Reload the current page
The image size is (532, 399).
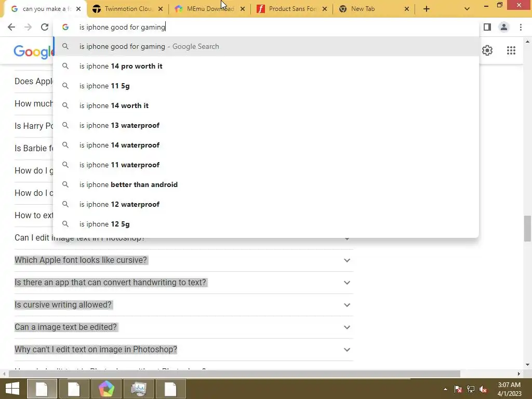[45, 27]
